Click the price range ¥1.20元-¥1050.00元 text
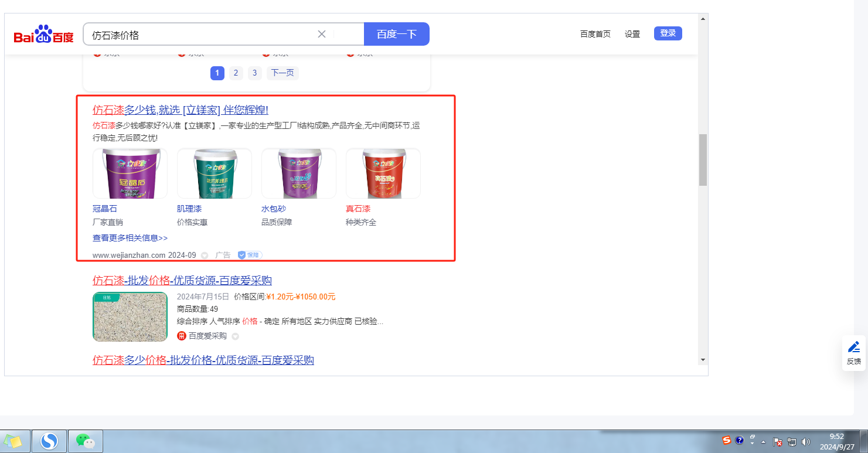This screenshot has width=868, height=453. coord(301,297)
